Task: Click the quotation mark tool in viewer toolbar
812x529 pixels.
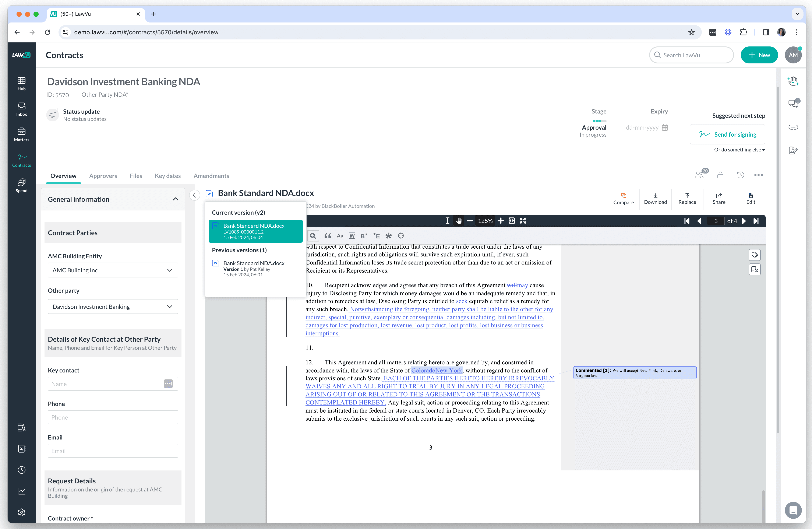Action: 328,236
